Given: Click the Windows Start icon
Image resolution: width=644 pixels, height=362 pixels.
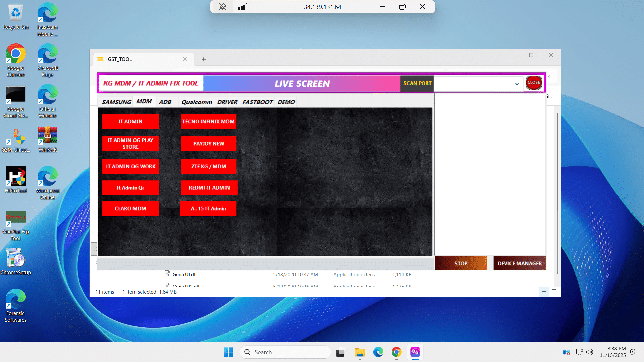Looking at the screenshot, I should click(228, 352).
